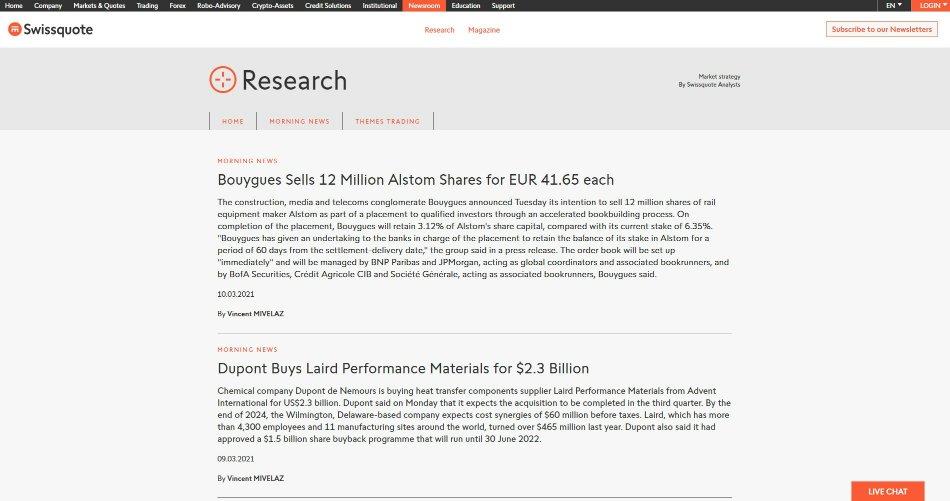Click the 10.03.2021 date text
Screen dimensions: 950x501
pos(236,294)
